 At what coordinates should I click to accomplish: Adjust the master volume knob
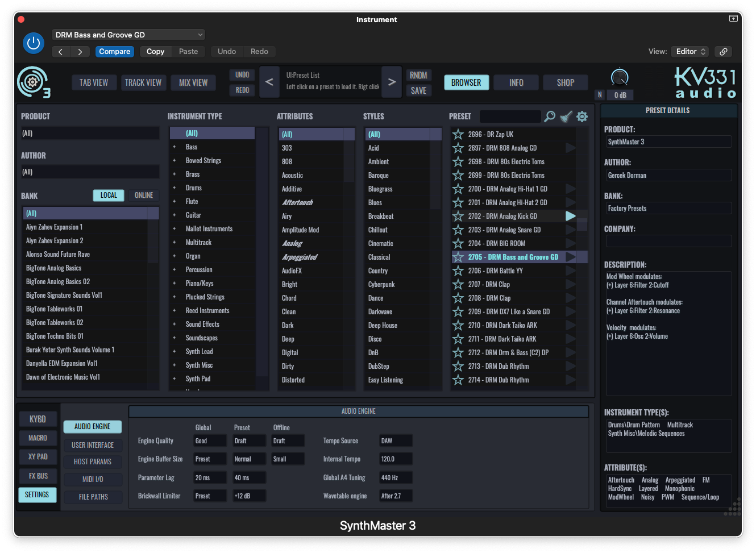(x=620, y=77)
